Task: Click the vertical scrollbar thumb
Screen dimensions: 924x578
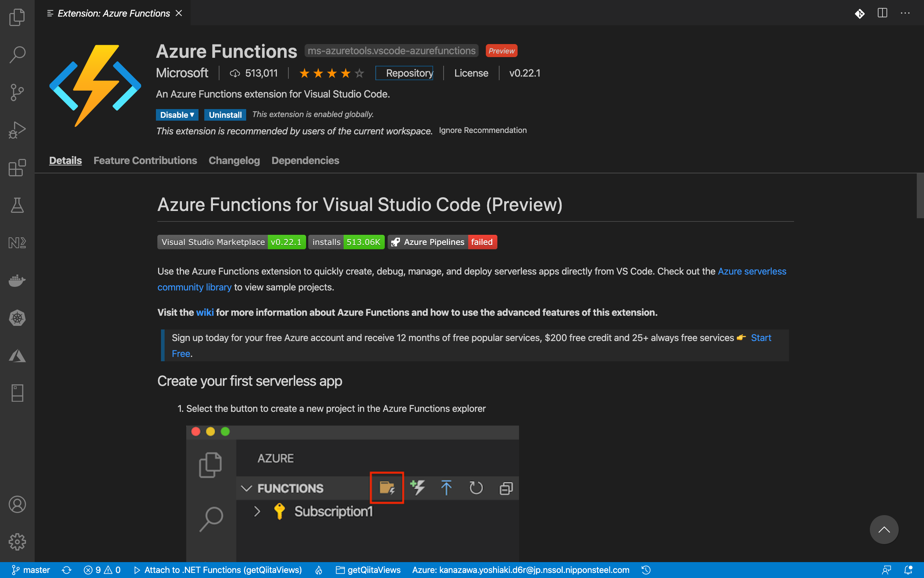Action: tap(920, 196)
